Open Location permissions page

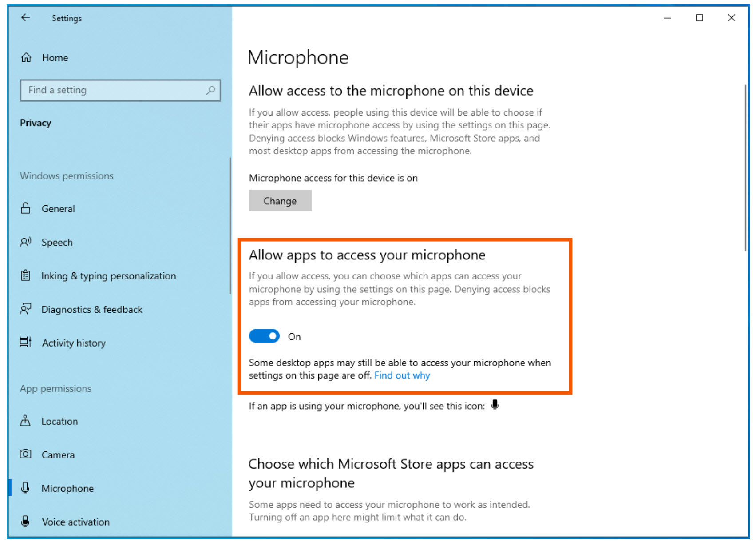tap(59, 421)
